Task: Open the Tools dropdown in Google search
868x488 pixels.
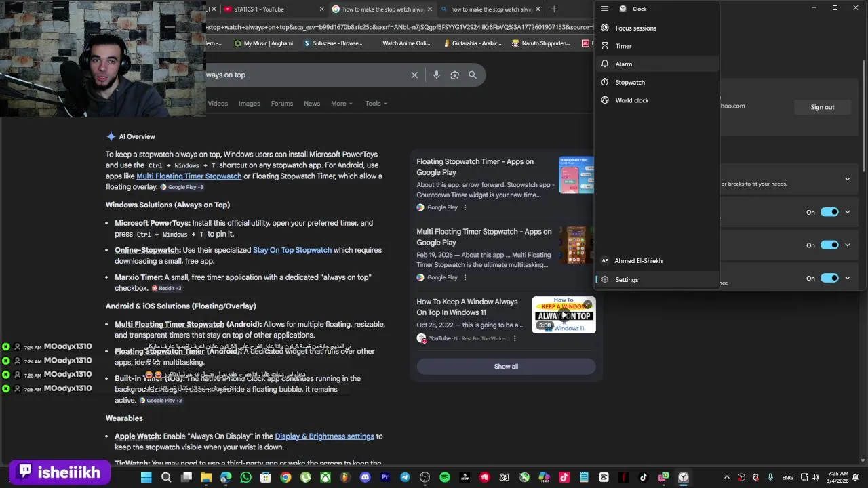Action: pyautogui.click(x=376, y=103)
